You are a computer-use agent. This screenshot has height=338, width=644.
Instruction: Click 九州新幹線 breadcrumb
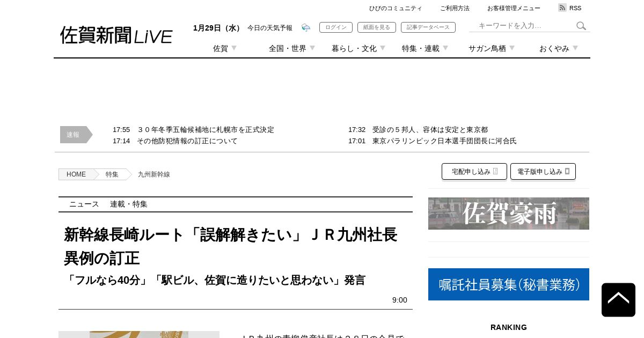154,174
